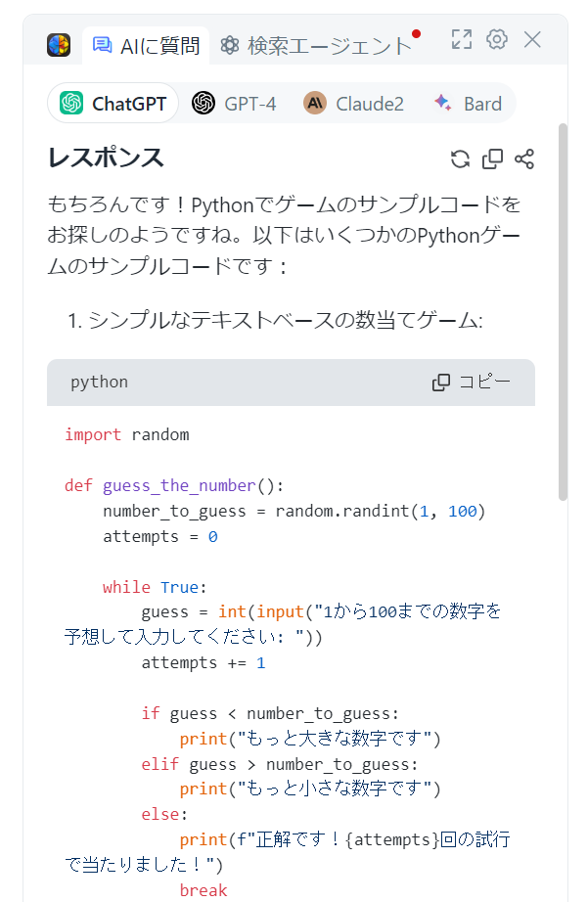The image size is (588, 902).
Task: Select the Claude2 model option
Action: 354,104
